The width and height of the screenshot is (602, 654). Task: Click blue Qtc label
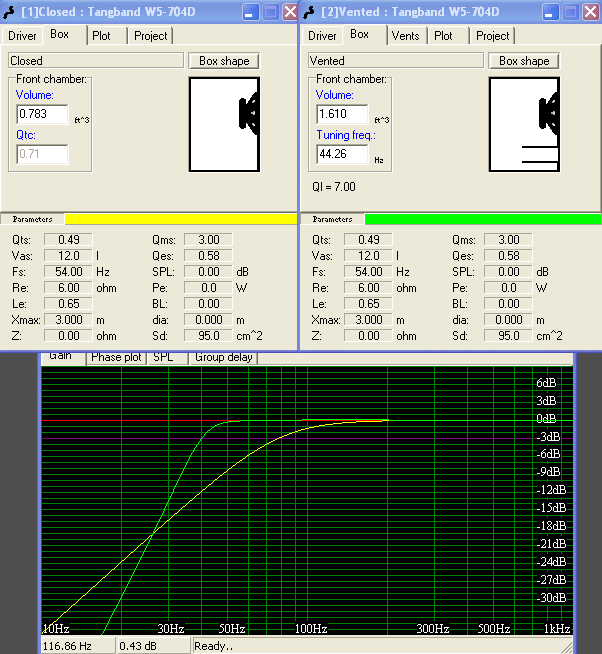[25, 135]
